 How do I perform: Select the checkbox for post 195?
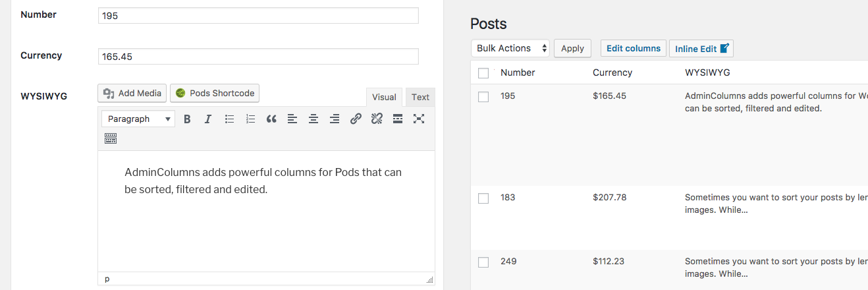pos(483,97)
